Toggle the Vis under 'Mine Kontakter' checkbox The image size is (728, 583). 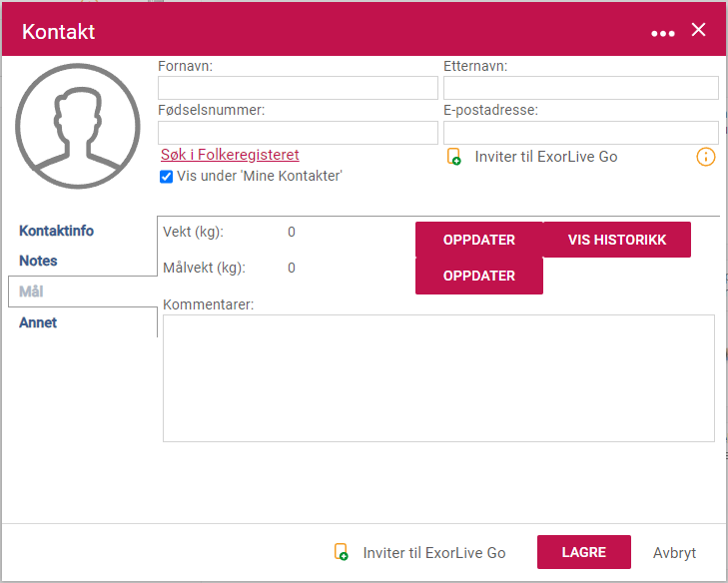pos(166,177)
